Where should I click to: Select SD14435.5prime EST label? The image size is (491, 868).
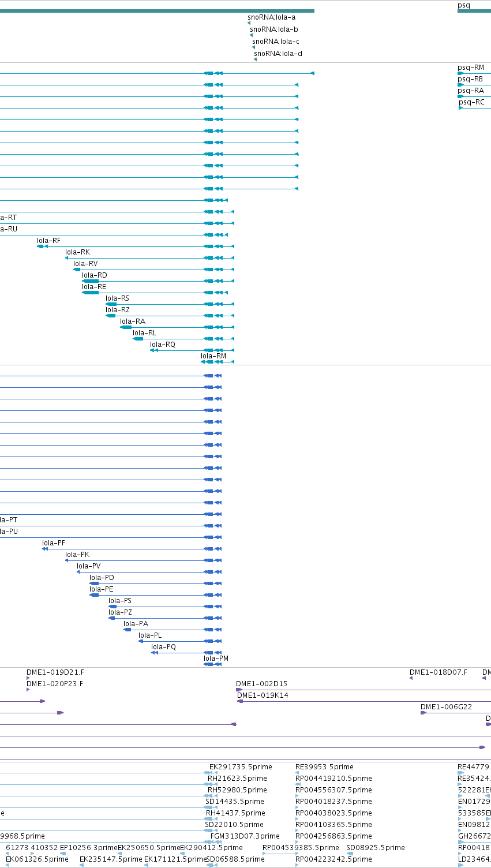pyautogui.click(x=235, y=802)
